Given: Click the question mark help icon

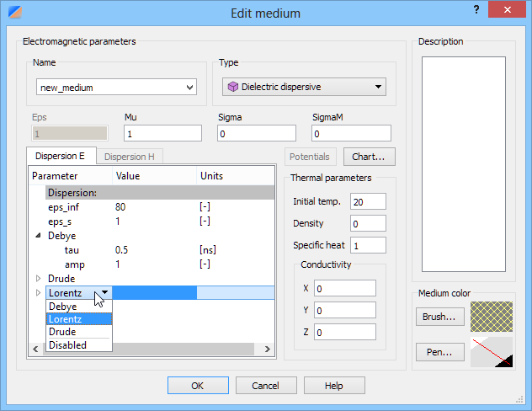Looking at the screenshot, I should (476, 9).
